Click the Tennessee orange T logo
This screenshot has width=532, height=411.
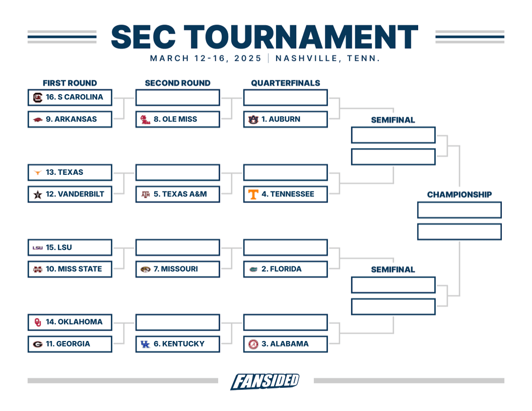253,194
